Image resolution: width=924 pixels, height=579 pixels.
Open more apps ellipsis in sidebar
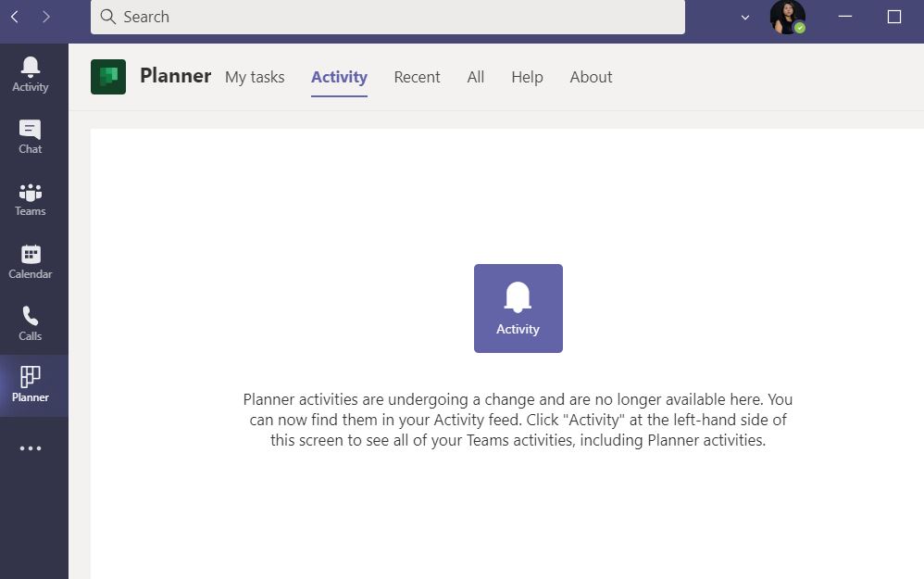pyautogui.click(x=30, y=448)
